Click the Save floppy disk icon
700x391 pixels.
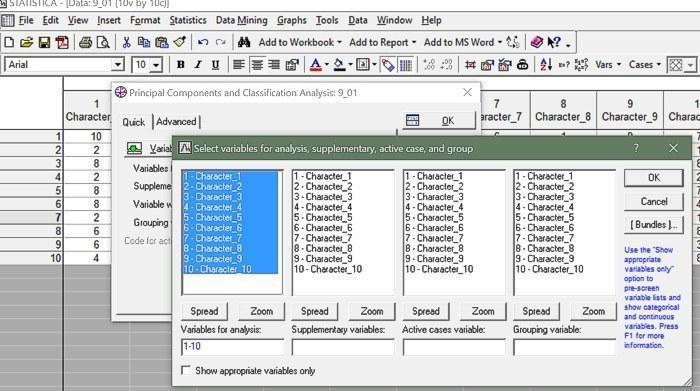click(x=44, y=42)
